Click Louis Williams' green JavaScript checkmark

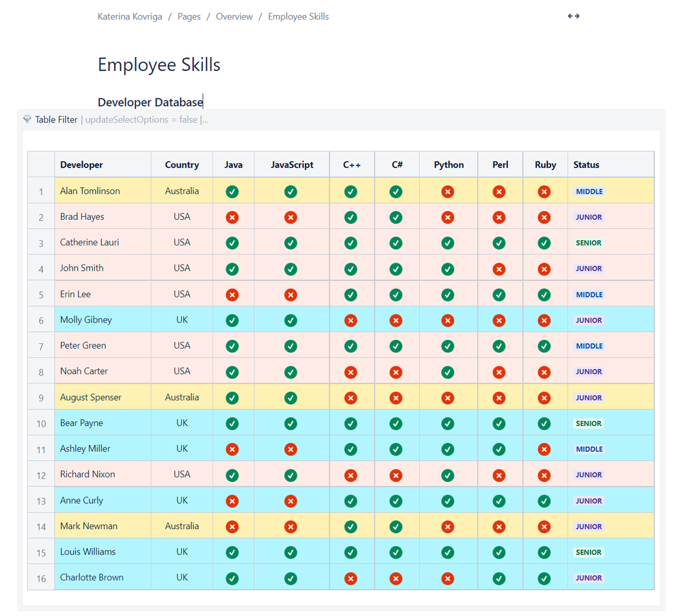(x=291, y=552)
